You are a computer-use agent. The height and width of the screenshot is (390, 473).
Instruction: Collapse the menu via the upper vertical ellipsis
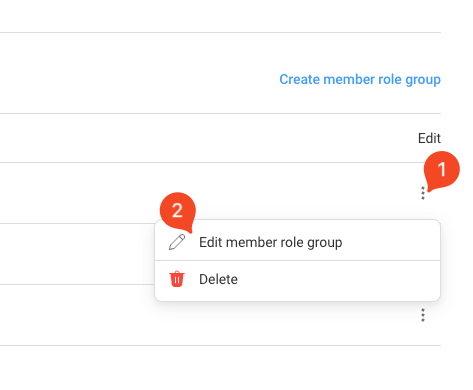click(x=423, y=193)
